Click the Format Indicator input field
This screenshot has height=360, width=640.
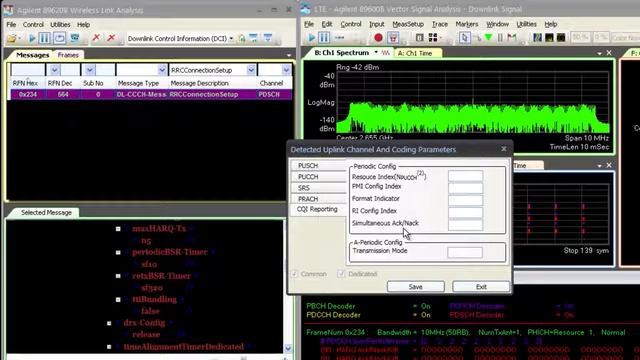click(x=465, y=200)
